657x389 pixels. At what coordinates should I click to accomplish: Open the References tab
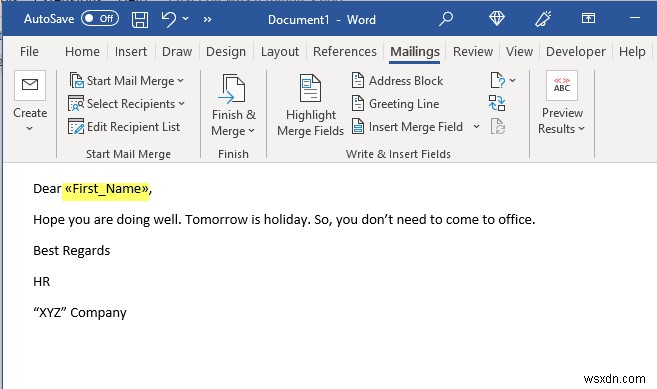coord(345,52)
